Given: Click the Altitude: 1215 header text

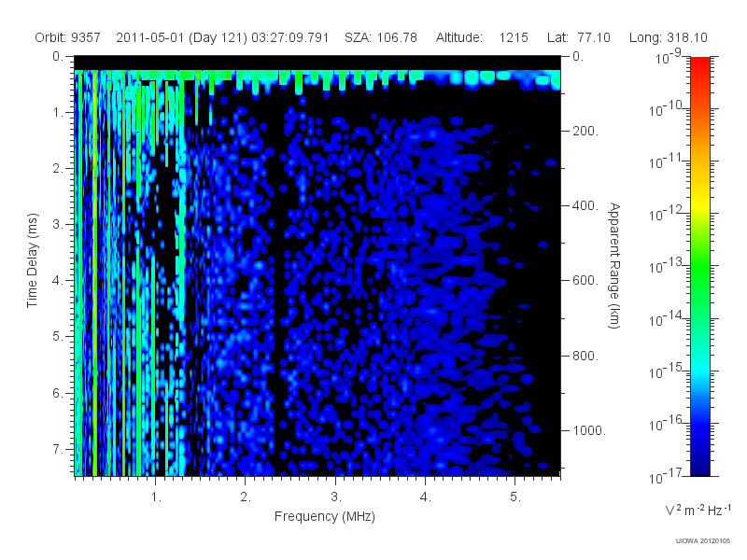Looking at the screenshot, I should (x=482, y=37).
